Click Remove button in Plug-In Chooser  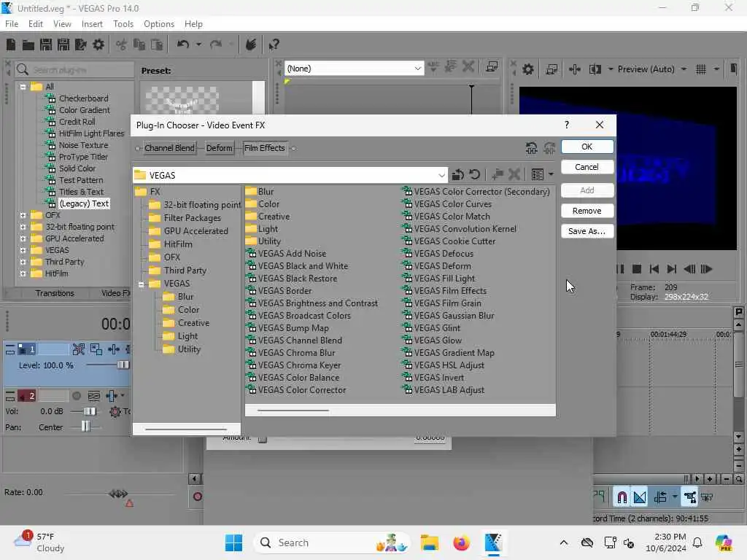click(587, 211)
